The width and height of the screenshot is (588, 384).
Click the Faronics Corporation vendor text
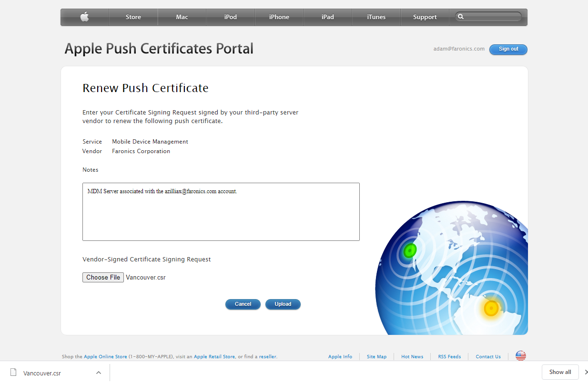141,151
